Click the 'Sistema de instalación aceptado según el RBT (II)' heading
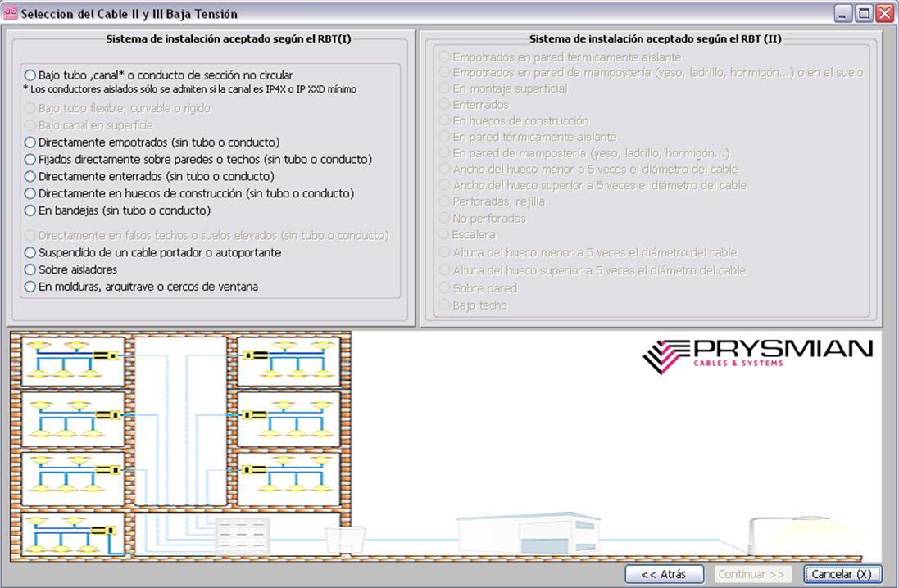The height and width of the screenshot is (588, 899). click(x=656, y=39)
